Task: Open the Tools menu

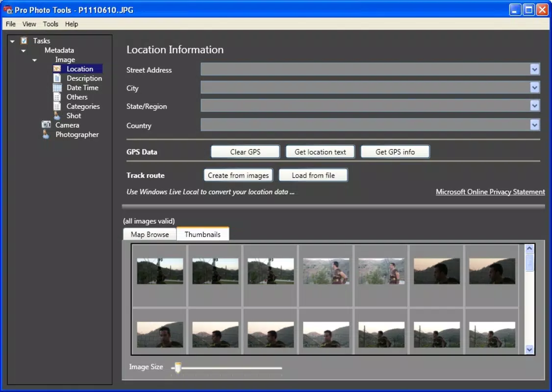Action: [x=50, y=24]
